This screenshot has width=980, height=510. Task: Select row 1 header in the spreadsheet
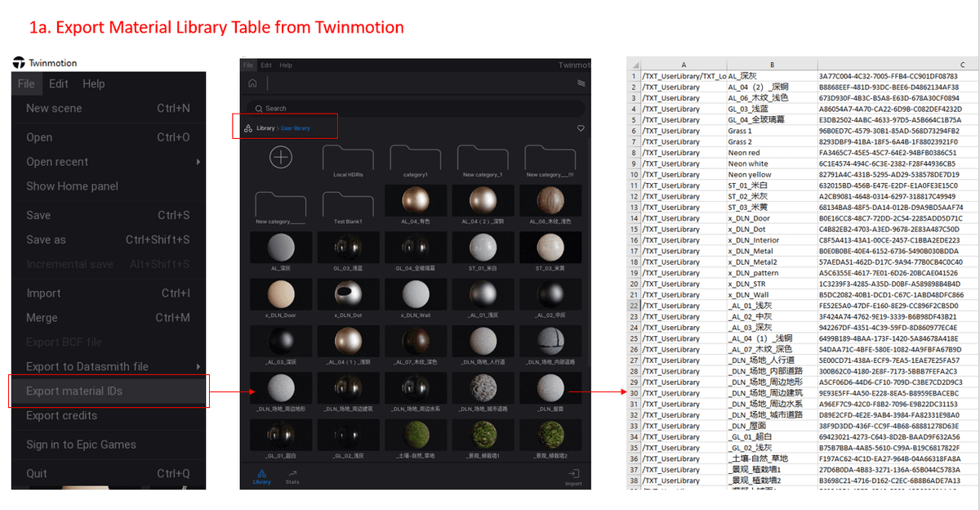633,76
